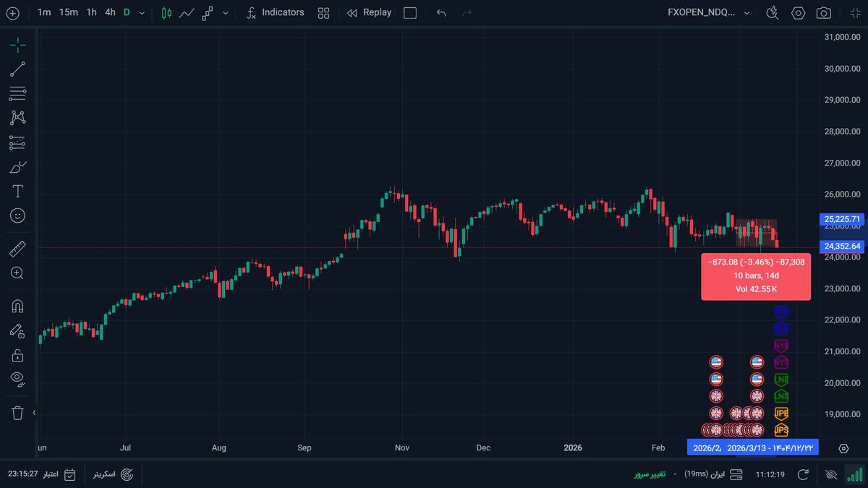Undo the last chart action

pos(441,13)
